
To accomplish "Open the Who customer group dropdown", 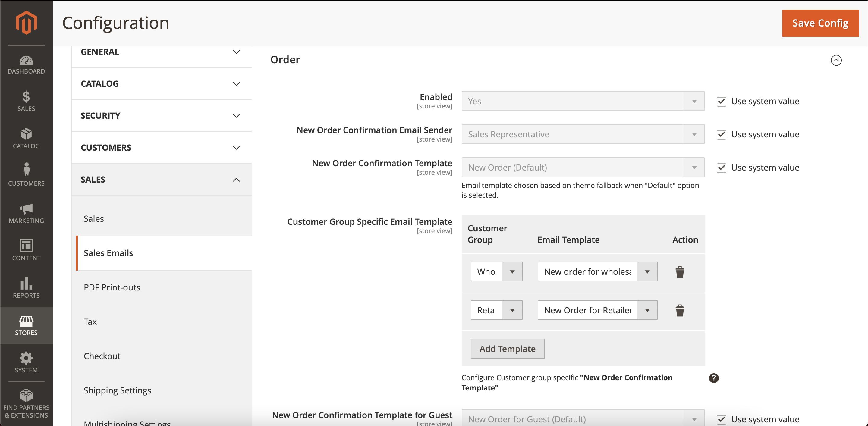I will (x=496, y=271).
